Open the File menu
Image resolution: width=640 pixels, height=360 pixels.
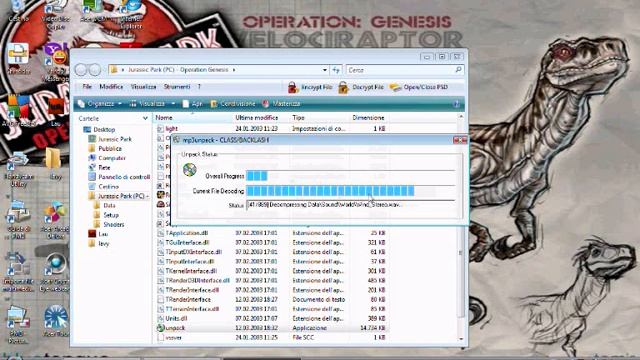point(87,87)
